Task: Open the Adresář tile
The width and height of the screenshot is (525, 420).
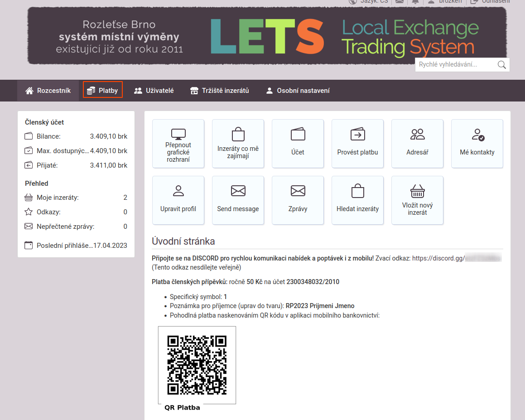Action: (x=417, y=144)
